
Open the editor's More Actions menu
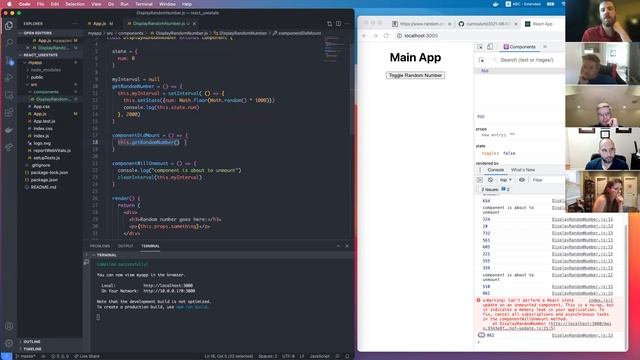click(347, 24)
